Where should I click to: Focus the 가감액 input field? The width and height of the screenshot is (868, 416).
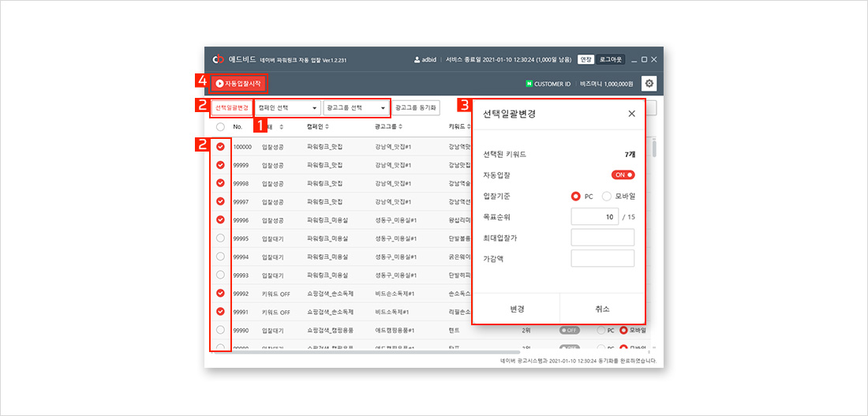point(602,258)
